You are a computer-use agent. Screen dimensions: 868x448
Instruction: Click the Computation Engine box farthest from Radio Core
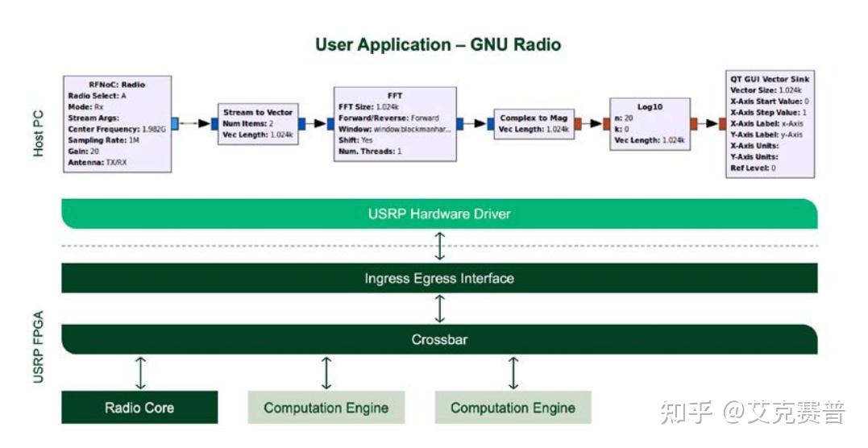coord(513,408)
